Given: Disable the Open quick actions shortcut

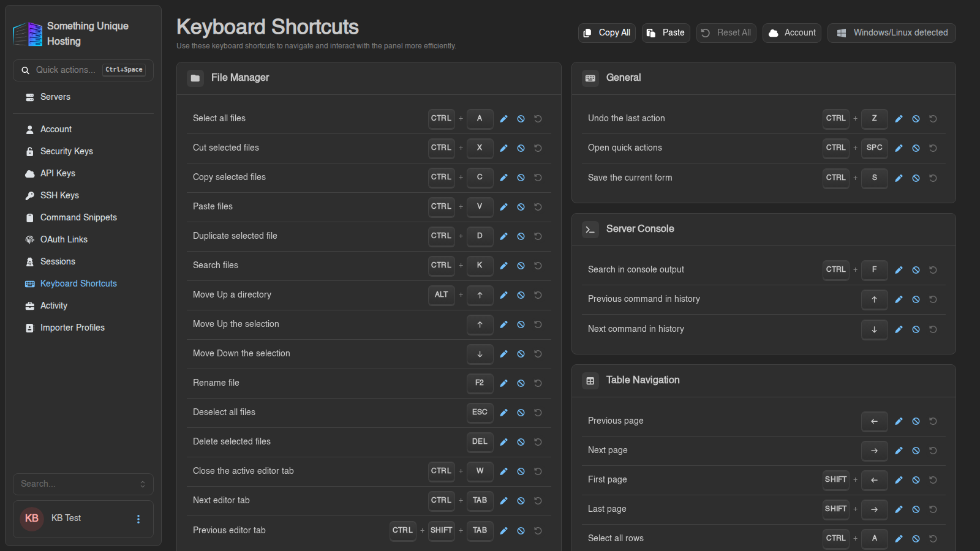Looking at the screenshot, I should 916,148.
